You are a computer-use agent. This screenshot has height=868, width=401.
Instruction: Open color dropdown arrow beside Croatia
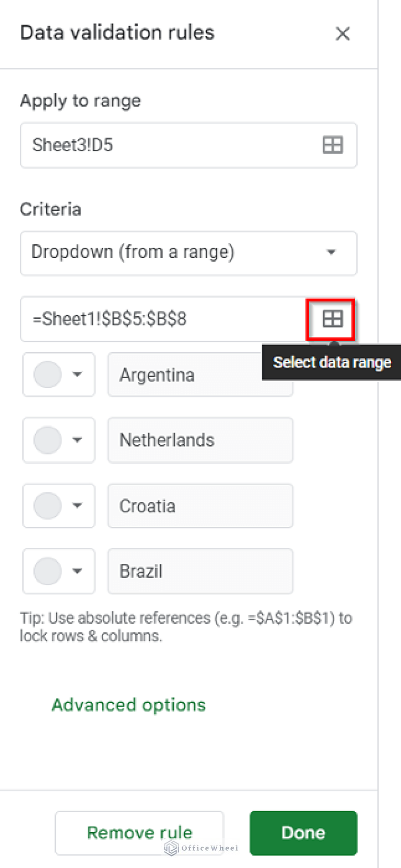click(x=77, y=505)
